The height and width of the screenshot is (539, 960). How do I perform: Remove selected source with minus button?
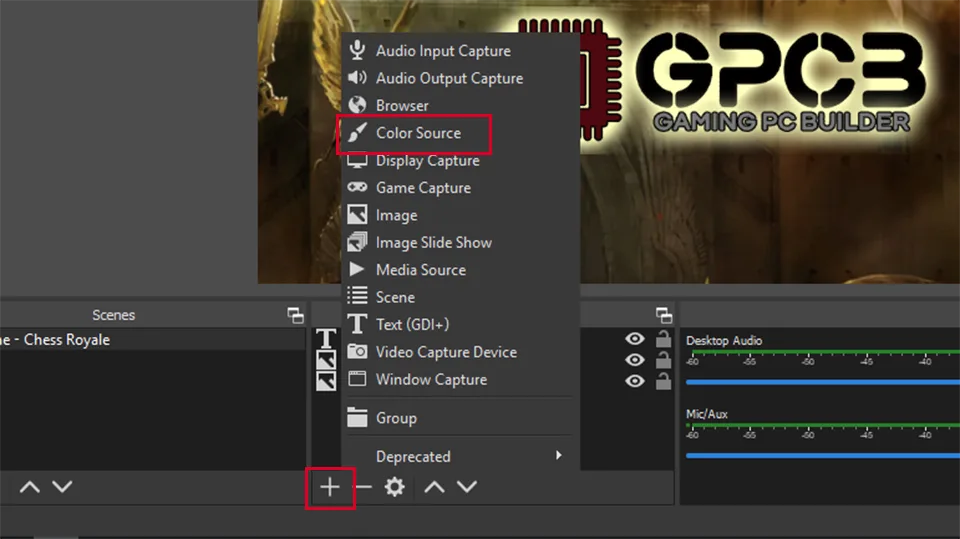click(x=364, y=488)
